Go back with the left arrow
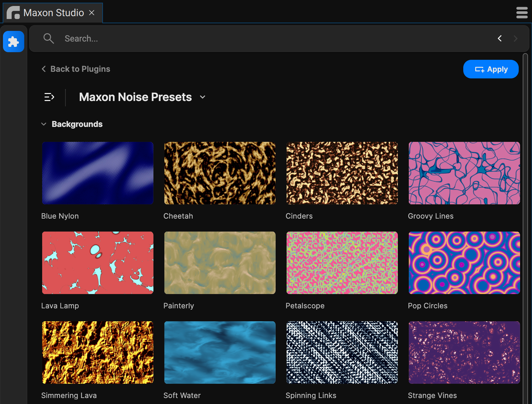Screen dimensions: 532x404 (499, 39)
